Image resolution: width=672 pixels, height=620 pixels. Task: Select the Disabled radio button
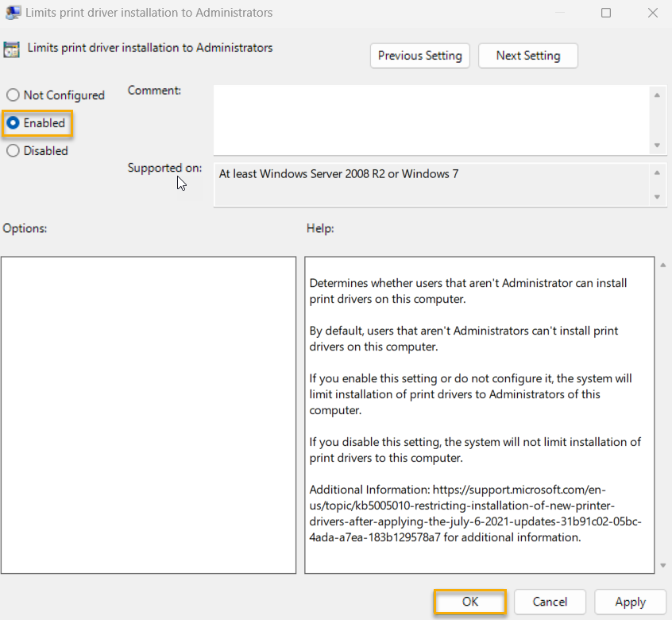point(12,150)
